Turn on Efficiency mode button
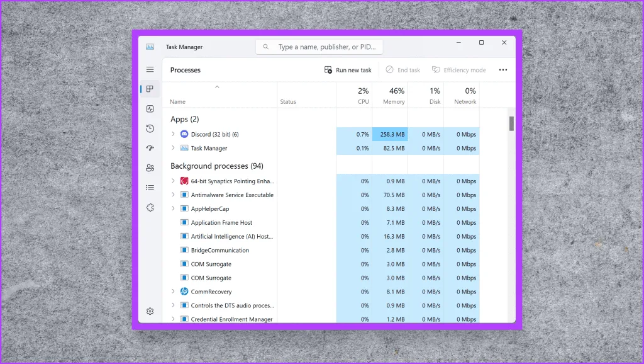The height and width of the screenshot is (364, 644). point(458,70)
